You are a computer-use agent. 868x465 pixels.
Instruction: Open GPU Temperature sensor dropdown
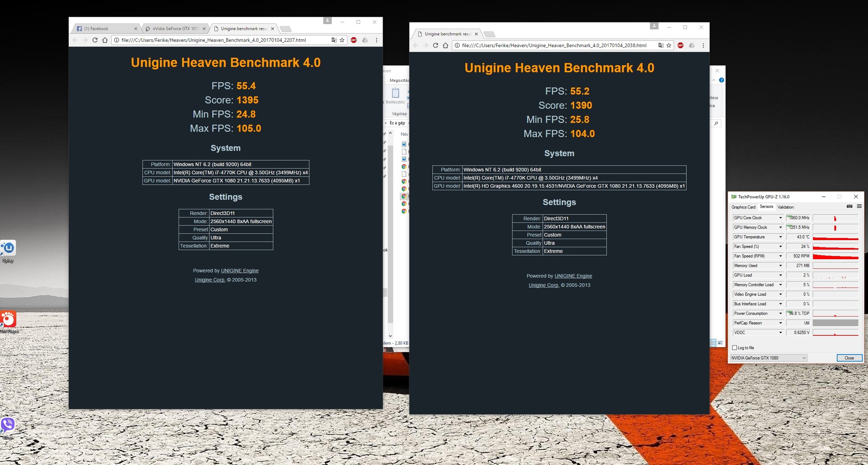[x=780, y=237]
